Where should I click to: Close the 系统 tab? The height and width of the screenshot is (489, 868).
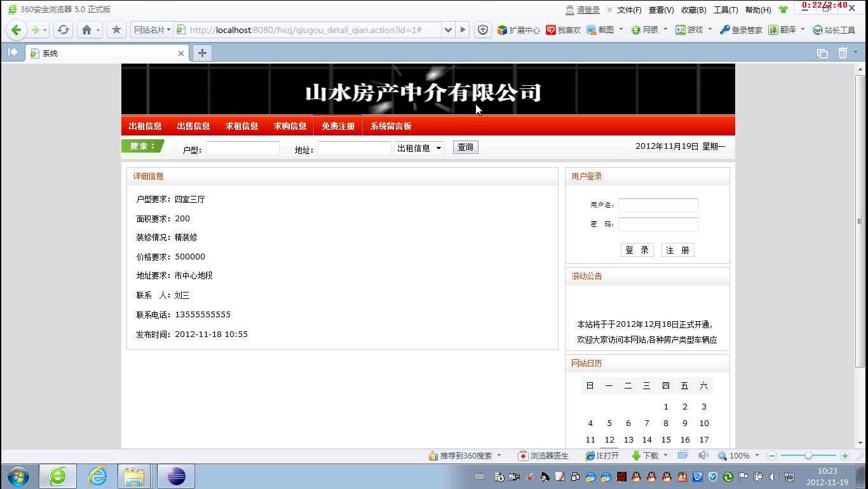coord(181,53)
